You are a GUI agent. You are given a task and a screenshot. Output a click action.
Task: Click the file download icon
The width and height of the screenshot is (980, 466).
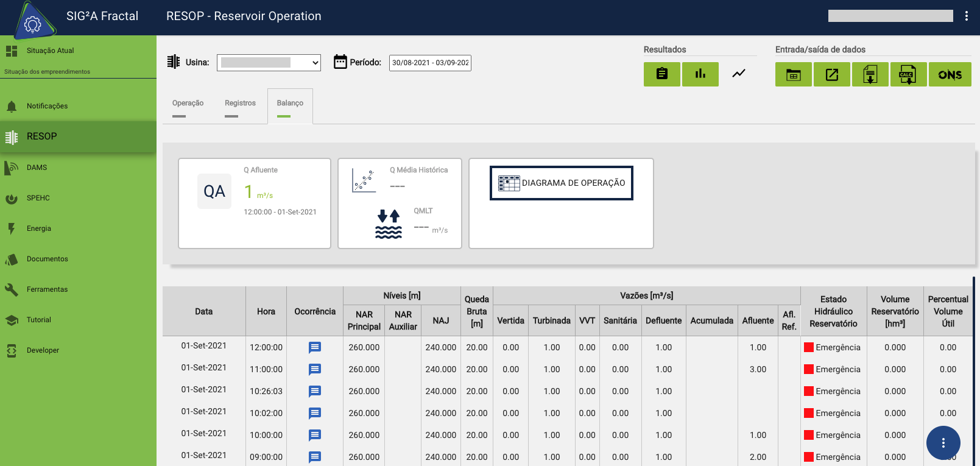coord(870,75)
